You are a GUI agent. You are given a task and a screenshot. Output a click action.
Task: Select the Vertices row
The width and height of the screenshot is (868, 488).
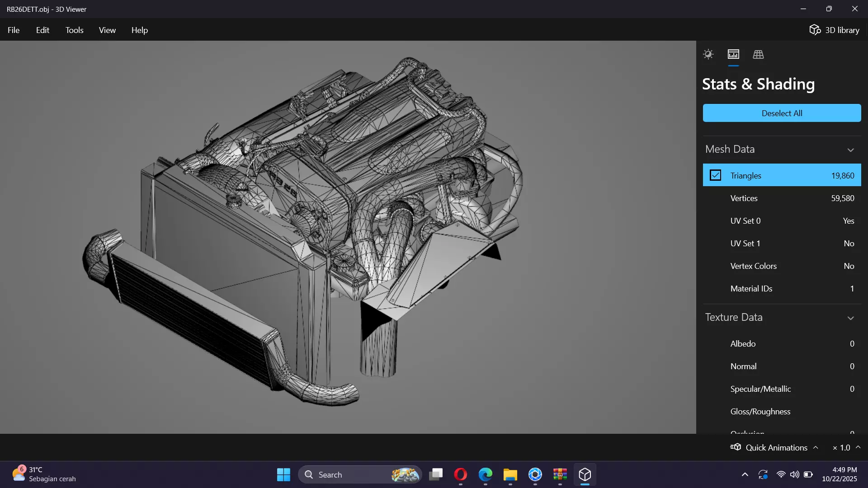pos(782,198)
